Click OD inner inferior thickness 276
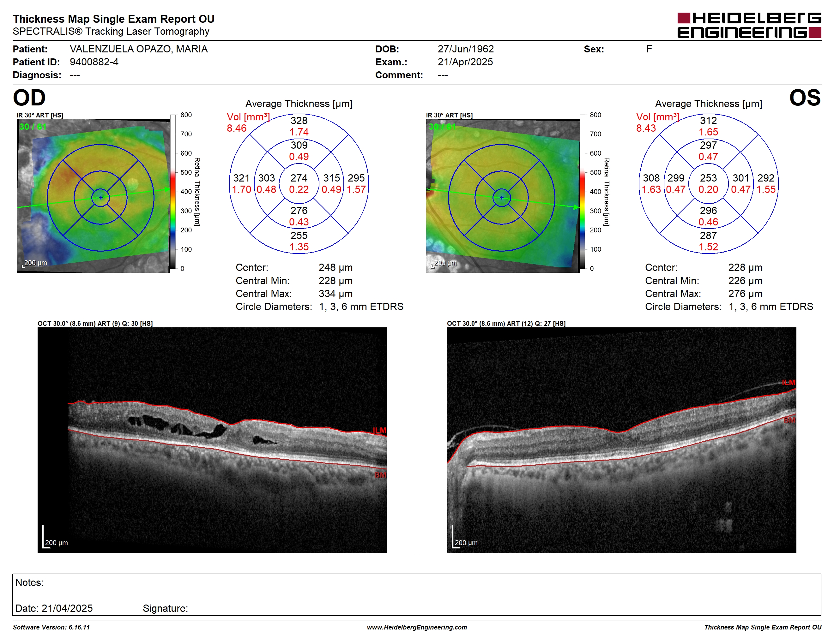 point(299,210)
